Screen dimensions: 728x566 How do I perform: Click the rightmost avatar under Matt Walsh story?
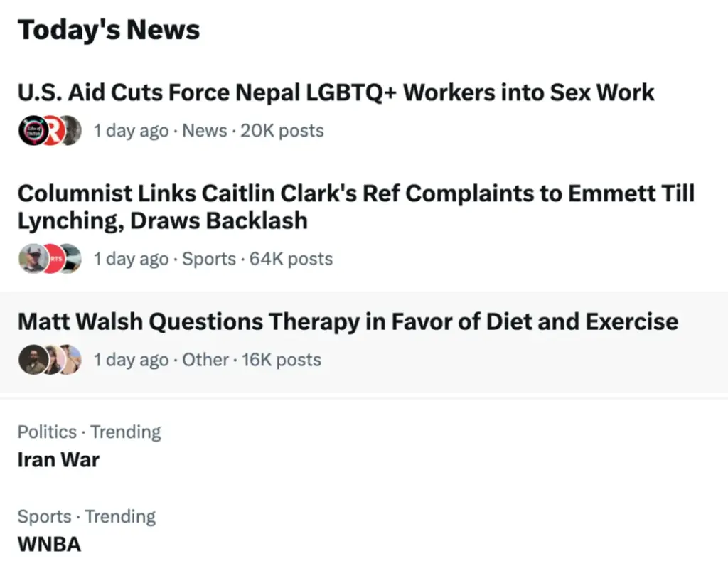(72, 359)
